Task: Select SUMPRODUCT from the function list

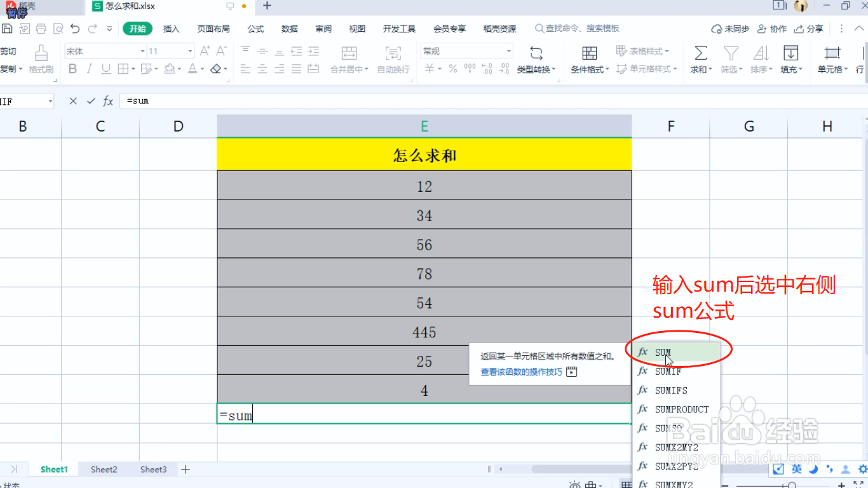Action: coord(677,409)
